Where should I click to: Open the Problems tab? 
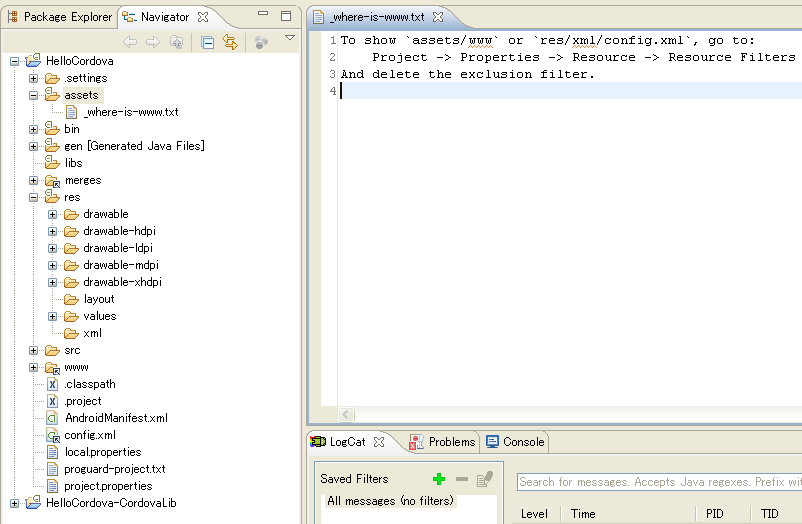443,442
